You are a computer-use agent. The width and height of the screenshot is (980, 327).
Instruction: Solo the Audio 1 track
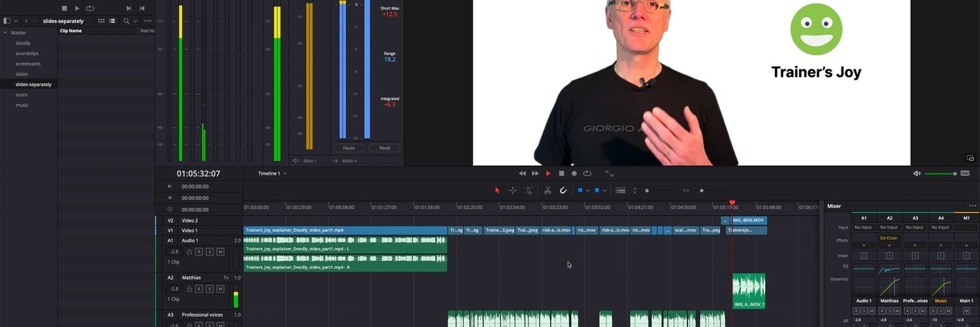[209, 252]
